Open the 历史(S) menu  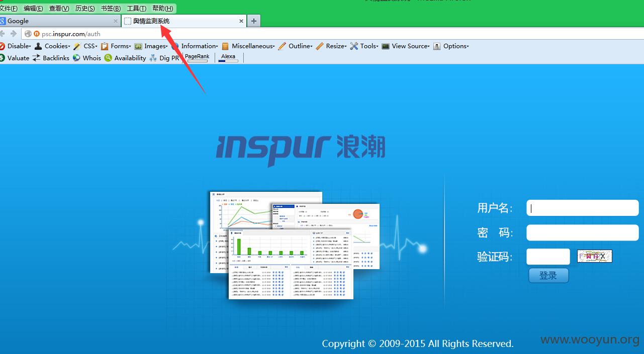tap(84, 8)
